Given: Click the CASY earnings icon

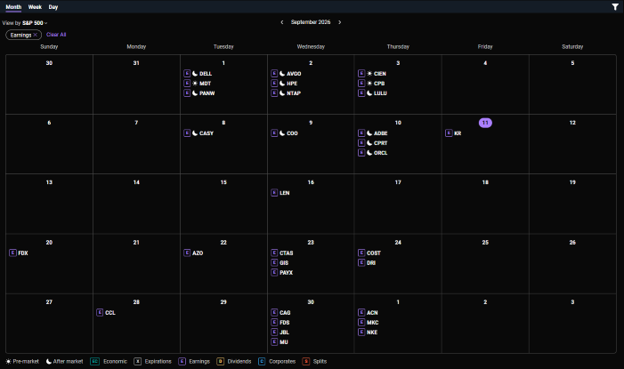Looking at the screenshot, I should (x=187, y=133).
